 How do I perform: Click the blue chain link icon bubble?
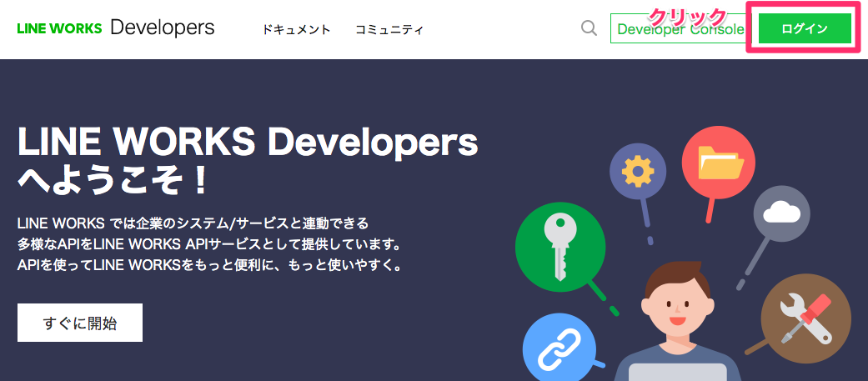pyautogui.click(x=559, y=350)
